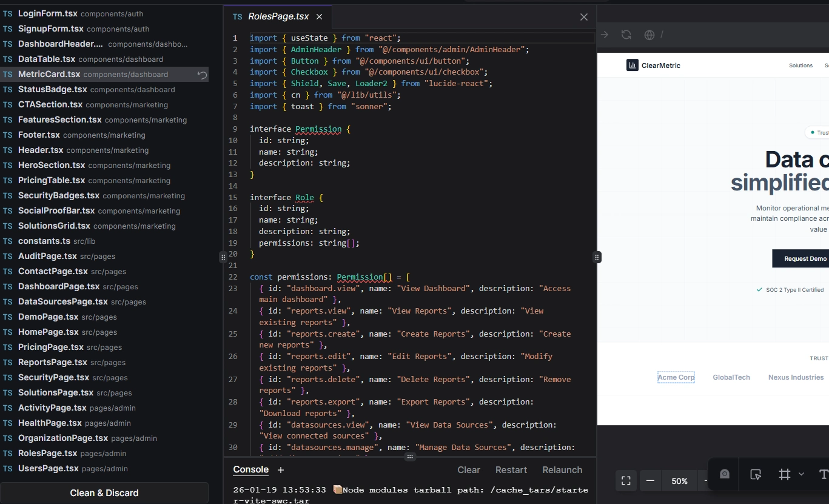Click the globe icon in preview address bar
Screen dimensions: 829x504
pos(649,35)
